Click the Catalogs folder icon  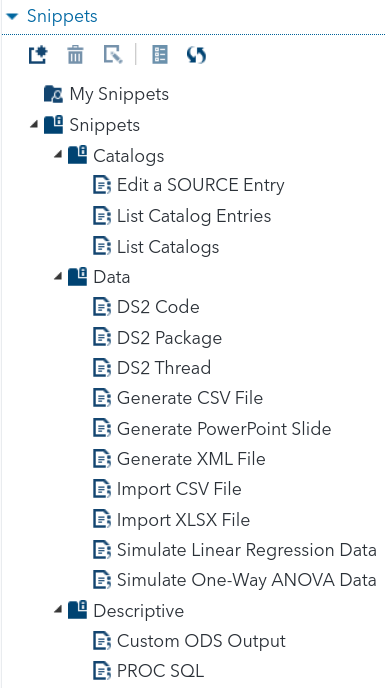coord(78,155)
